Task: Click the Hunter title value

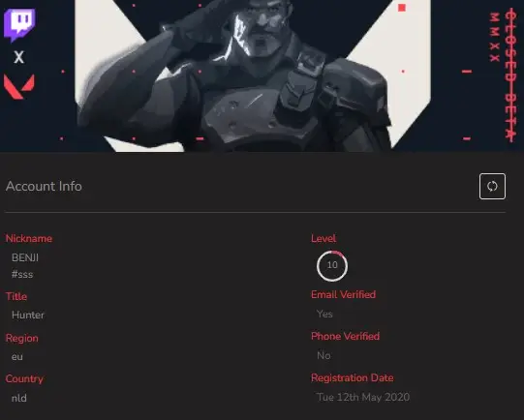Action: point(28,315)
